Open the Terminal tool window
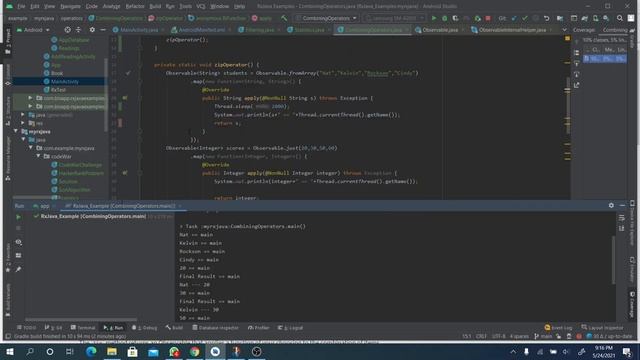The height and width of the screenshot is (360, 640). point(83,328)
